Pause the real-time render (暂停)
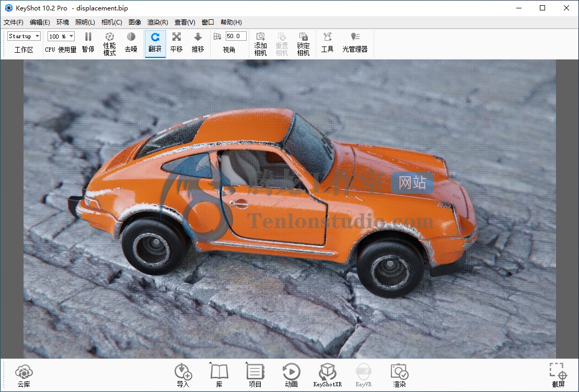Screen dimensions: 579x392 click(x=88, y=43)
